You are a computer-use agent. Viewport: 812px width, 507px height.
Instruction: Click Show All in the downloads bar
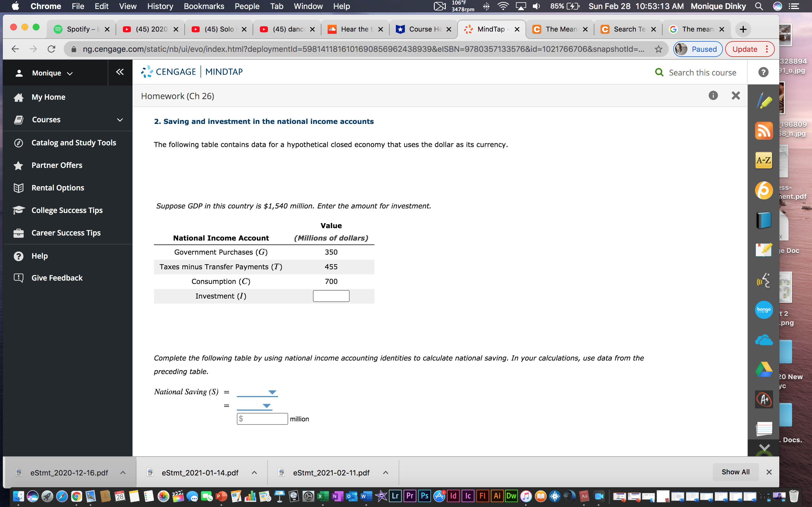(736, 472)
